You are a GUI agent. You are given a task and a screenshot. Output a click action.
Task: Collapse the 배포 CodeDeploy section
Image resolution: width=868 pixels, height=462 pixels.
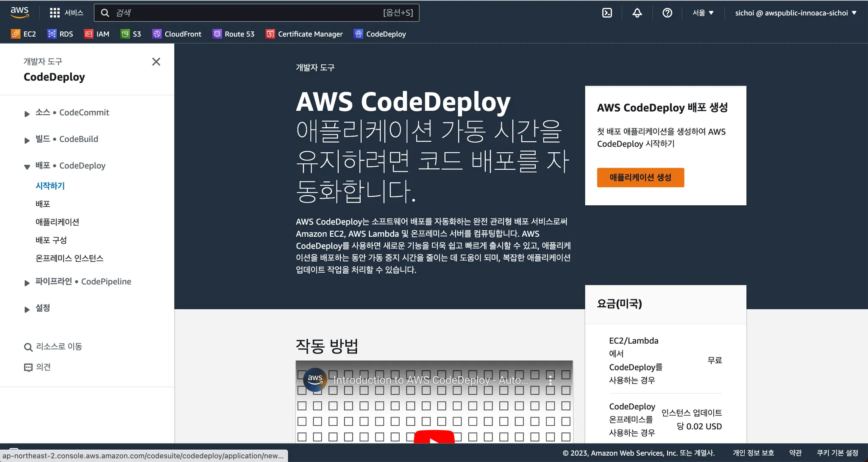27,167
